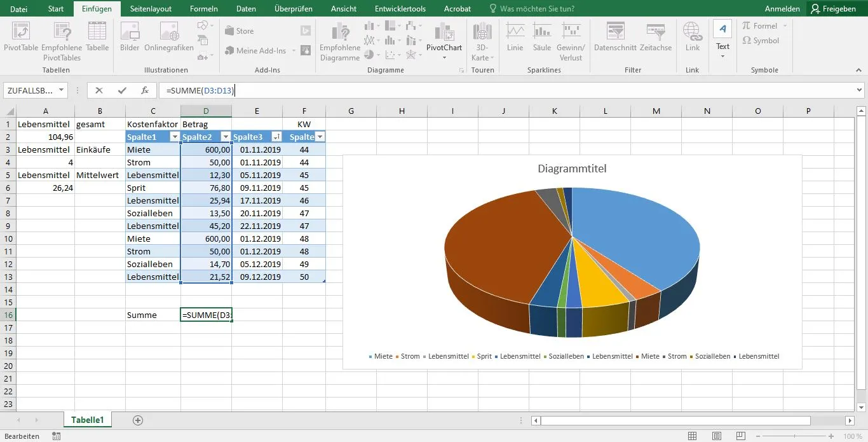Switch to Seitenlayout view in status bar
This screenshot has width=868, height=442.
717,436
